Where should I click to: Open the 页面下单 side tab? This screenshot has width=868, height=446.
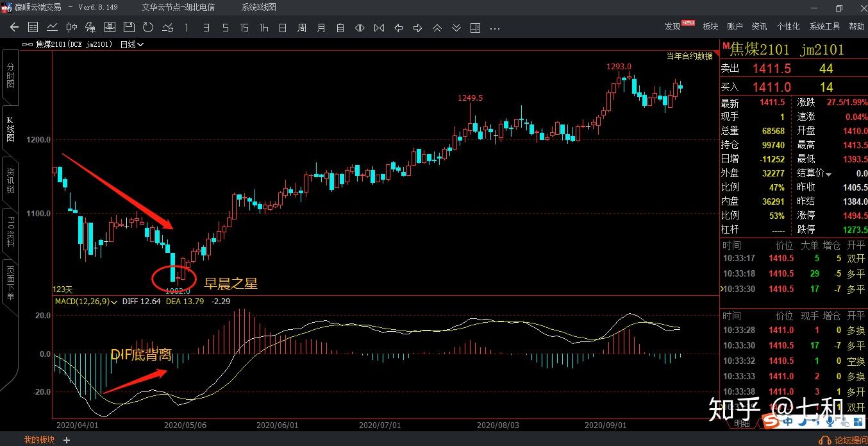click(x=10, y=284)
